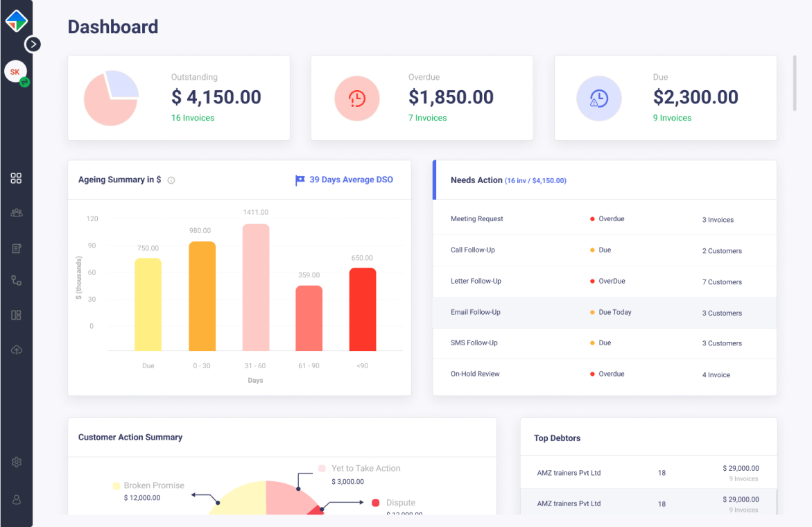Open Settings via the gear icon
812x527 pixels.
(16, 462)
